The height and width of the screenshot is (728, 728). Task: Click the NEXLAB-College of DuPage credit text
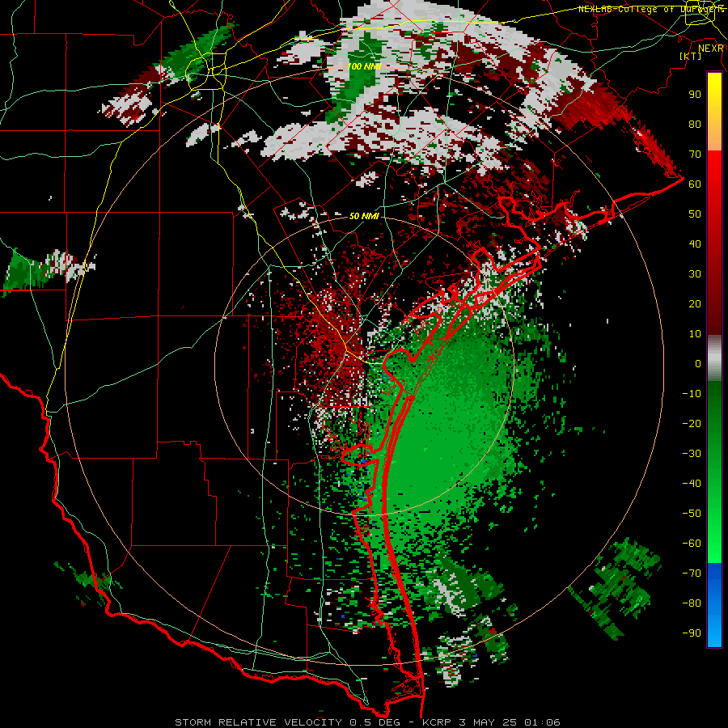tap(651, 9)
